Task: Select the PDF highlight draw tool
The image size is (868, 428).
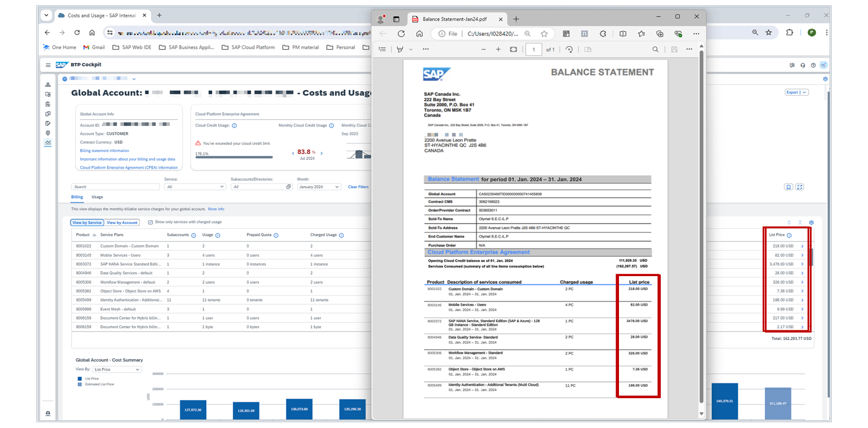Action: pyautogui.click(x=400, y=49)
